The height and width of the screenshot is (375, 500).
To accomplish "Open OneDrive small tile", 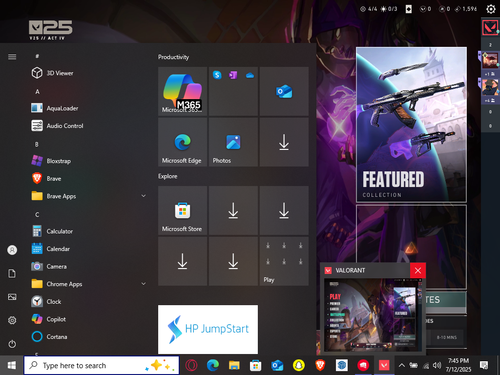I will 250,75.
